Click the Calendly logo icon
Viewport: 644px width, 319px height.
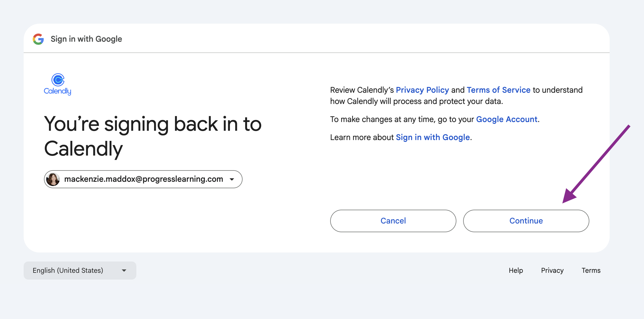[x=58, y=80]
